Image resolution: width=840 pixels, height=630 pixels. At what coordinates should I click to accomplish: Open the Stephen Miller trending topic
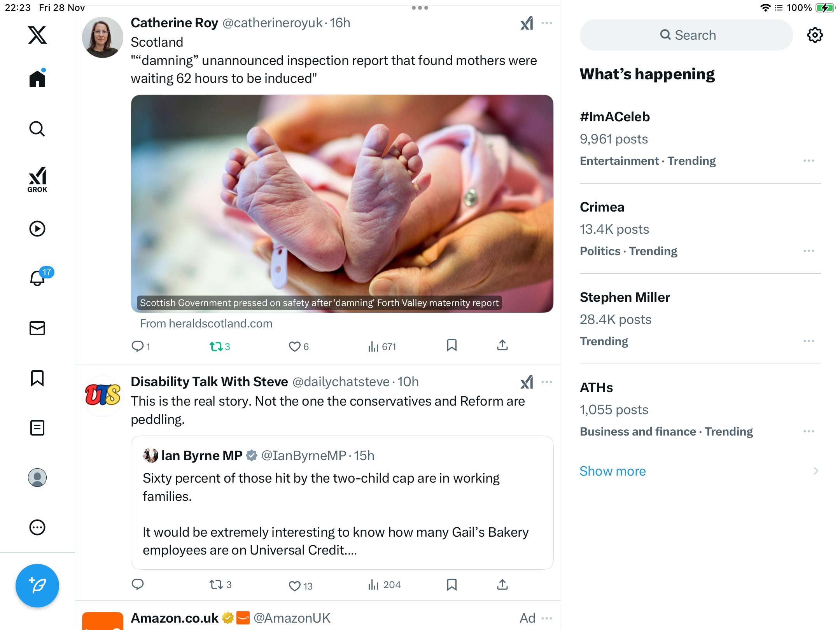625,297
